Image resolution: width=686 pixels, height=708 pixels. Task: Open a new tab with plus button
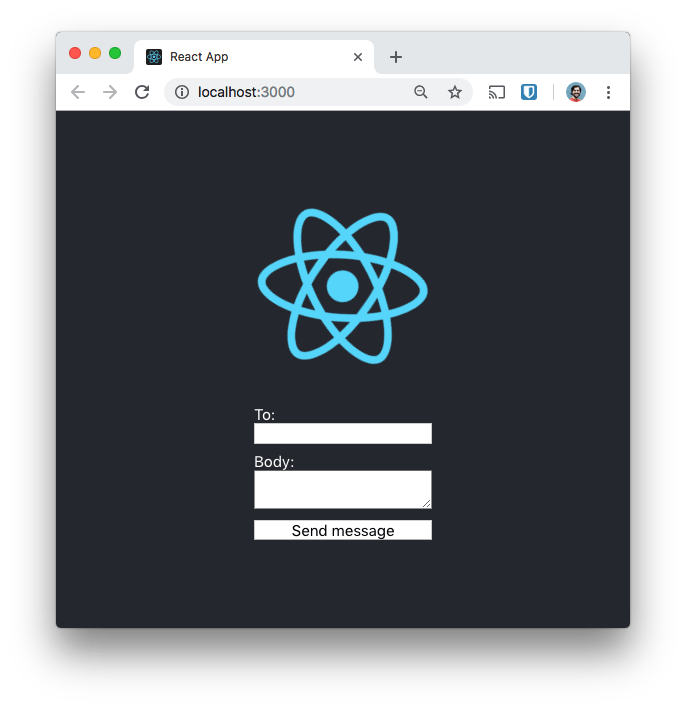(x=396, y=57)
